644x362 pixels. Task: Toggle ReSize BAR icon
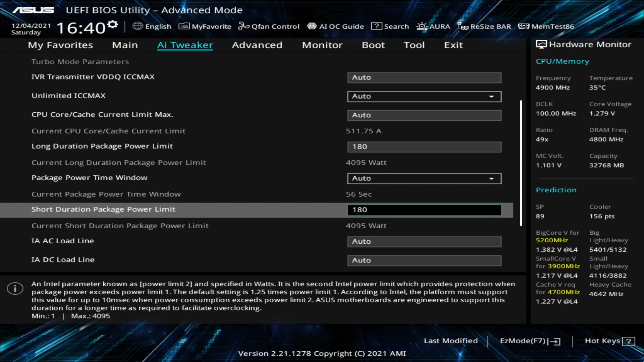pos(463,26)
